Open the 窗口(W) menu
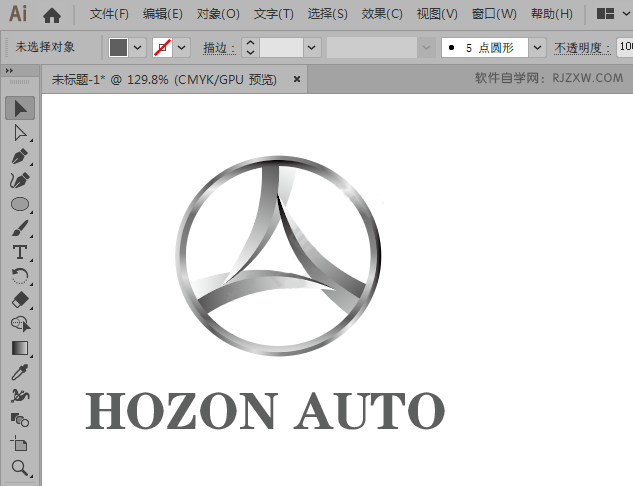 click(494, 14)
